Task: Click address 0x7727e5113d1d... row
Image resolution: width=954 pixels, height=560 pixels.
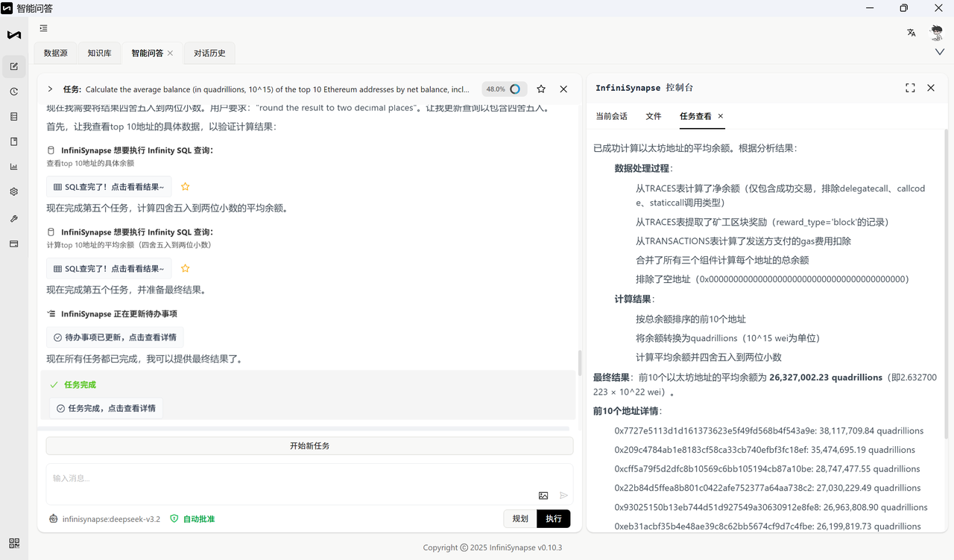Action: click(769, 431)
